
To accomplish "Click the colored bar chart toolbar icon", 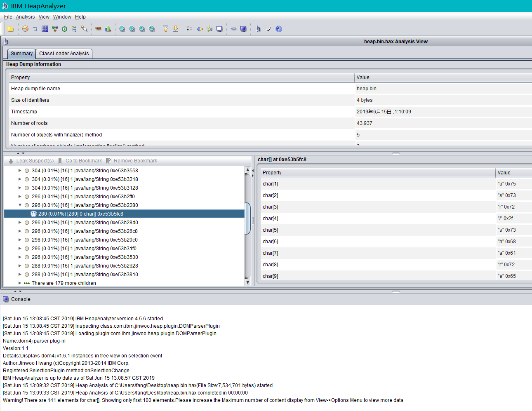I will [108, 29].
